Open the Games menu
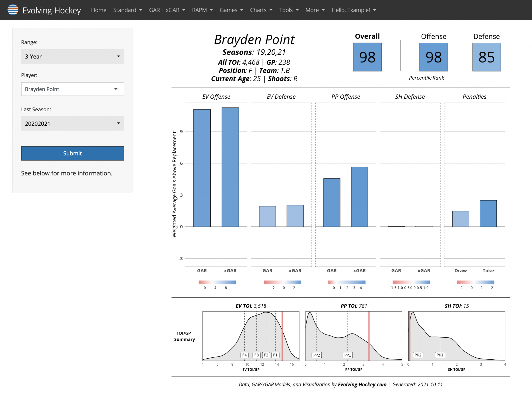 tap(231, 10)
